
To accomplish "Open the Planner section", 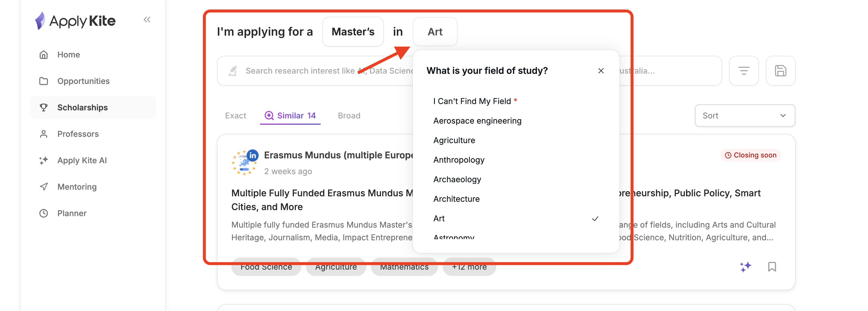I will tap(72, 213).
